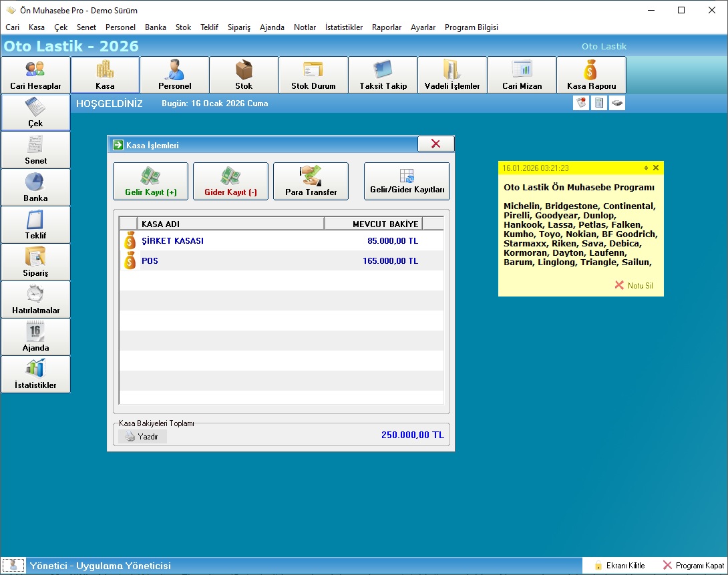The image size is (728, 575).
Task: Click the Gelir Kayıt (+) button
Action: point(150,181)
